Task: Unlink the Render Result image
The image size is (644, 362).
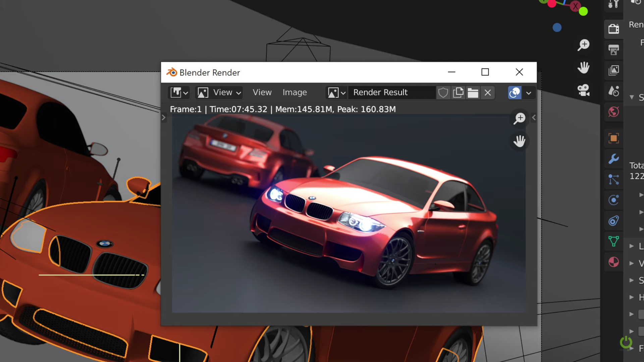Action: (488, 93)
